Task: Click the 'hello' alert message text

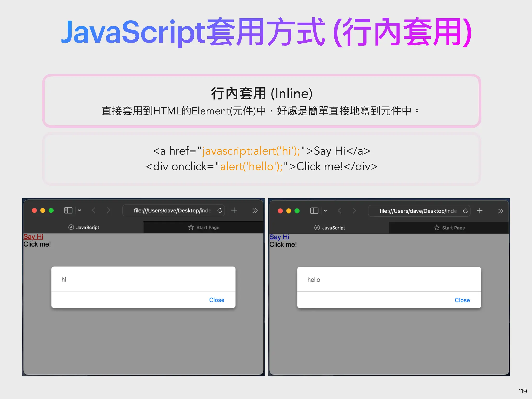Action: 314,280
